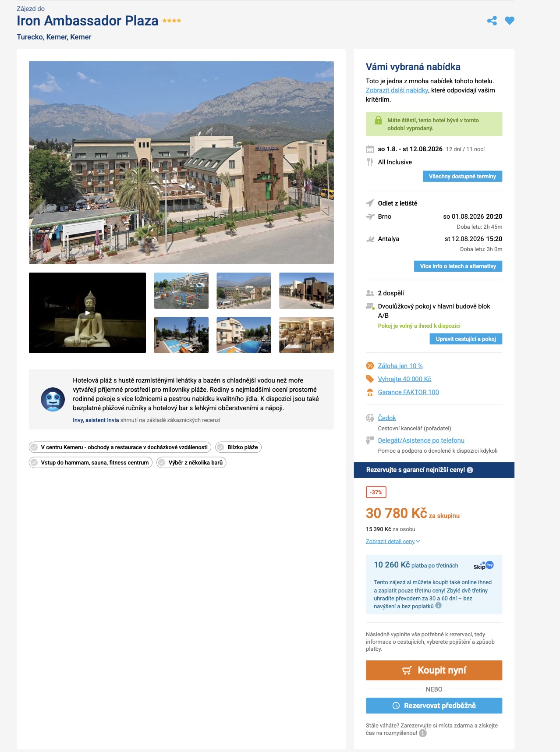Open 'Garance FAKTOR 100' link
The image size is (560, 752).
pyautogui.click(x=408, y=392)
